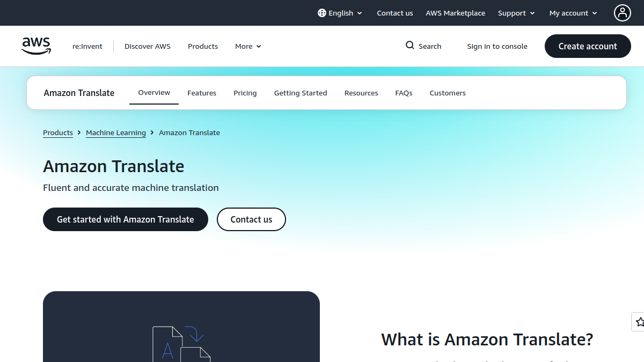The width and height of the screenshot is (644, 362).
Task: Switch to the Features tab
Action: tap(202, 93)
